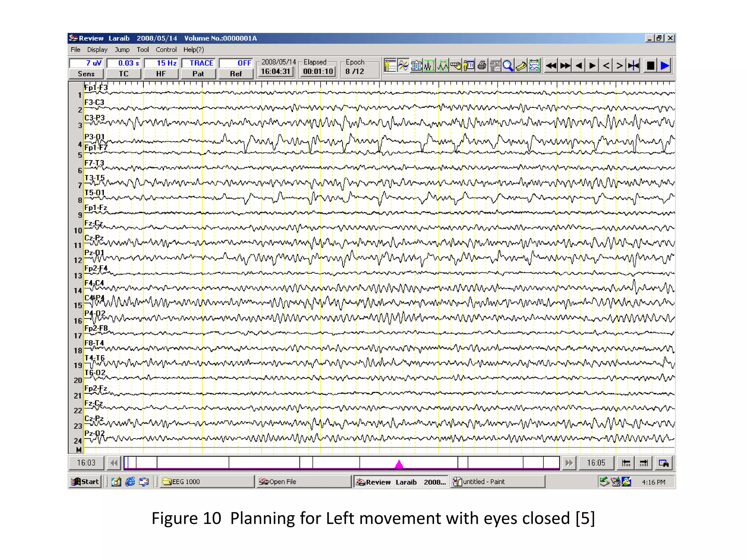Click the Pat pattern button

(x=198, y=74)
